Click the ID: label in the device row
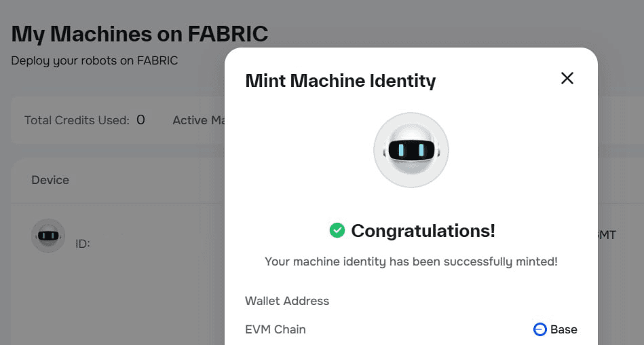 click(x=83, y=243)
